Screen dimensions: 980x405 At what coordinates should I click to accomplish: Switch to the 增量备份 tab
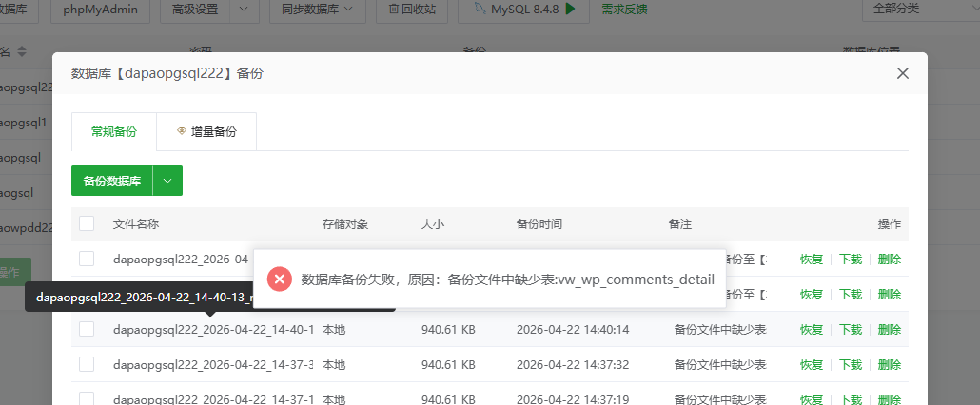pos(206,131)
